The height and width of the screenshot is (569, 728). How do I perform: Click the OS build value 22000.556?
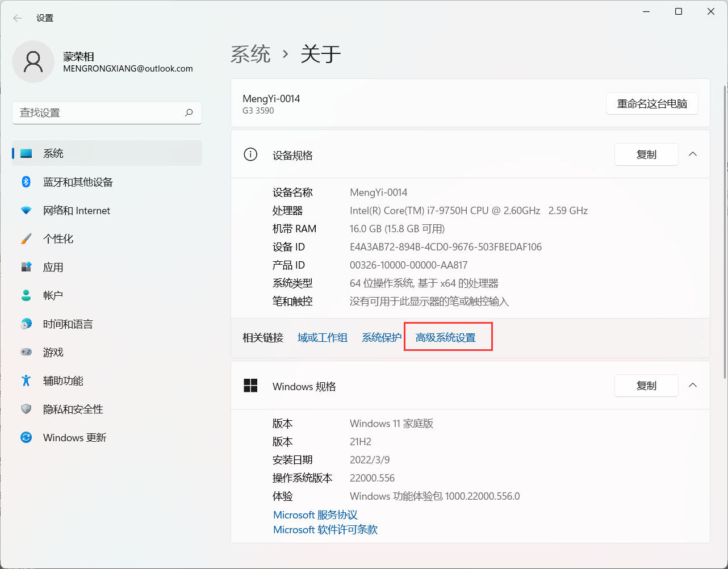click(x=372, y=478)
